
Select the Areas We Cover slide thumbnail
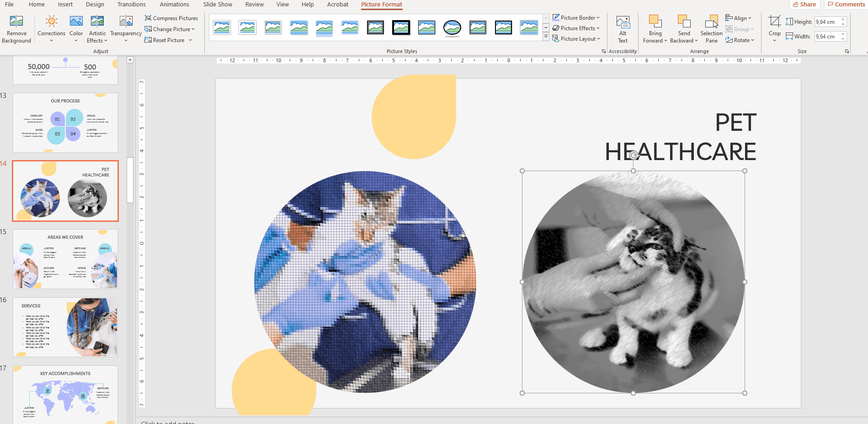[x=65, y=259]
